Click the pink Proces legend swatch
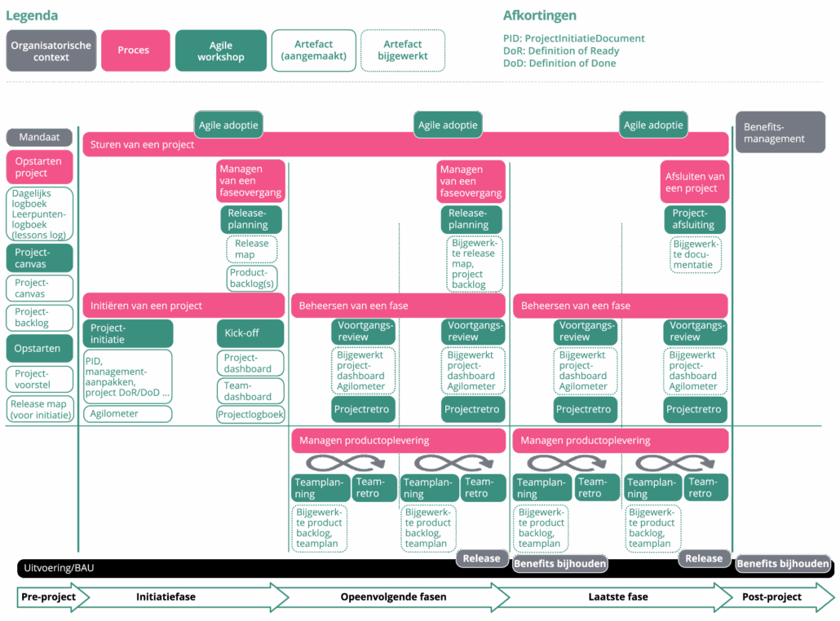This screenshot has height=621, width=840. coord(135,51)
